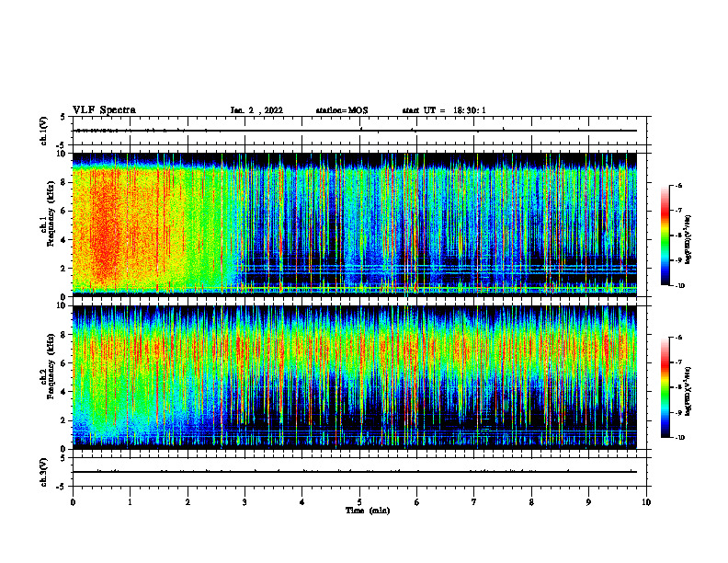Click the ch.1 waveform trace panel
Viewport: 728px width, 563px height.
tap(359, 131)
